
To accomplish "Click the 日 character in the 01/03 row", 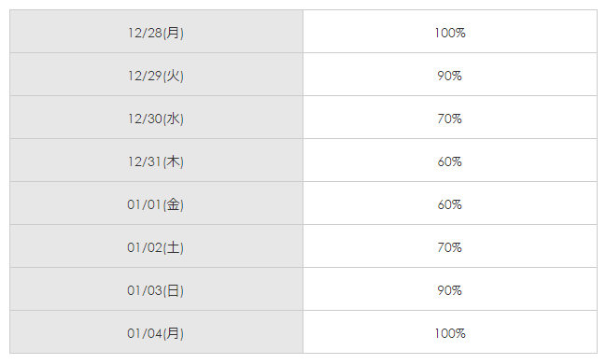I will (x=173, y=290).
